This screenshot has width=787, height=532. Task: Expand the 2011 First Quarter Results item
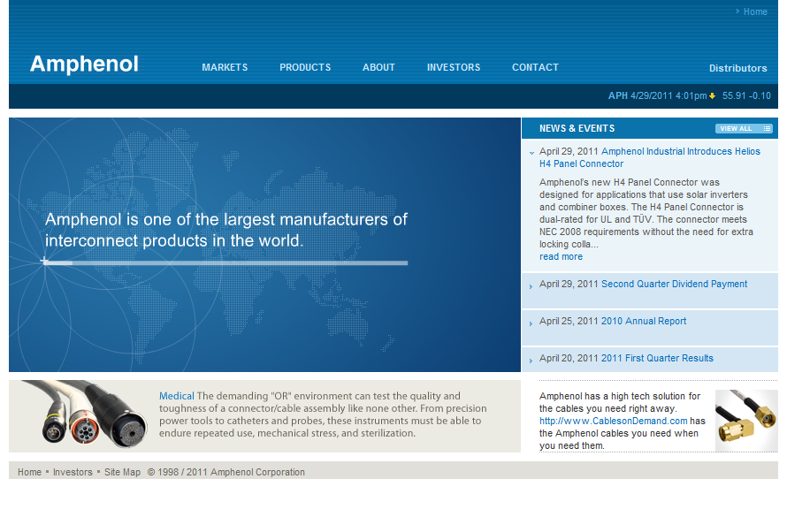(x=531, y=361)
